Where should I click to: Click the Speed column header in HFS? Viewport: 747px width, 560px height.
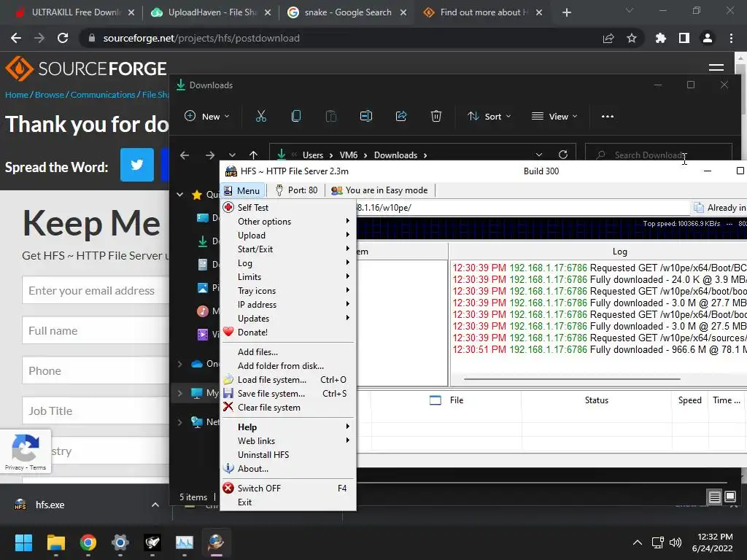coord(690,400)
